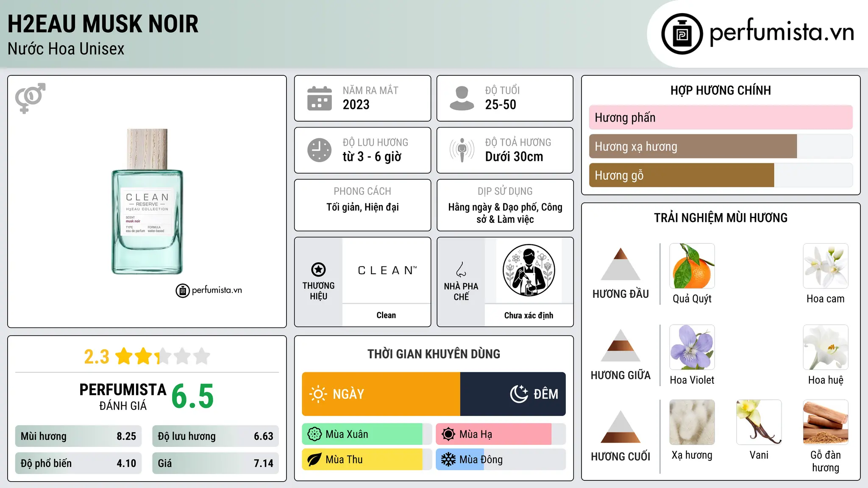This screenshot has height=488, width=868.
Task: Click the person icon beside Độ tuổi
Action: [462, 98]
